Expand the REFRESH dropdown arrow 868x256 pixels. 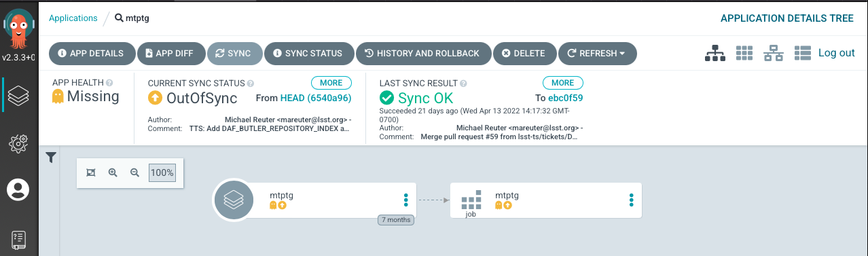coord(622,54)
